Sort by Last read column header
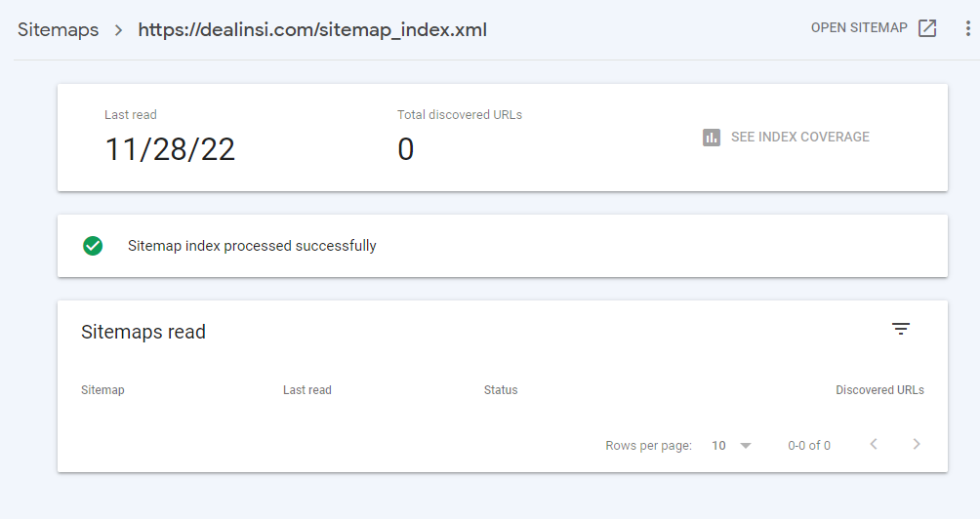980x519 pixels. click(306, 389)
